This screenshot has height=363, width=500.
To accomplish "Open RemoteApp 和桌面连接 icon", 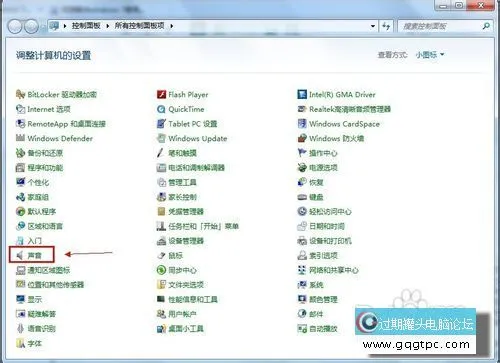I will tap(20, 124).
